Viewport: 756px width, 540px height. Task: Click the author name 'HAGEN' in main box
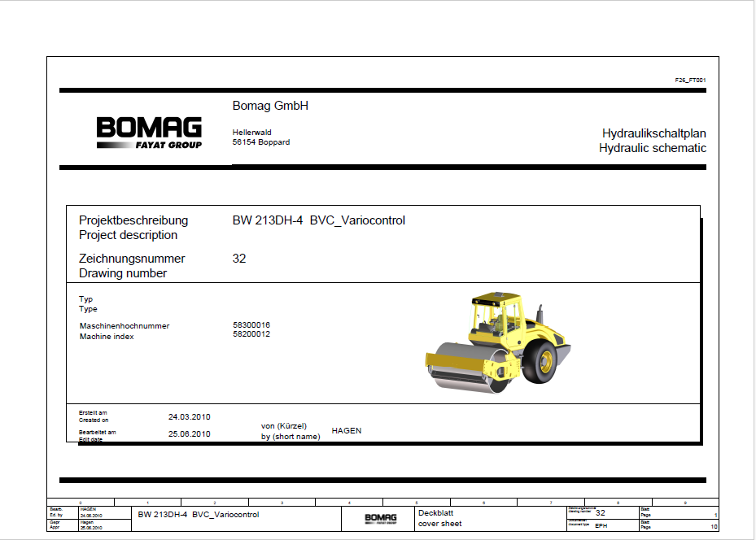(346, 431)
